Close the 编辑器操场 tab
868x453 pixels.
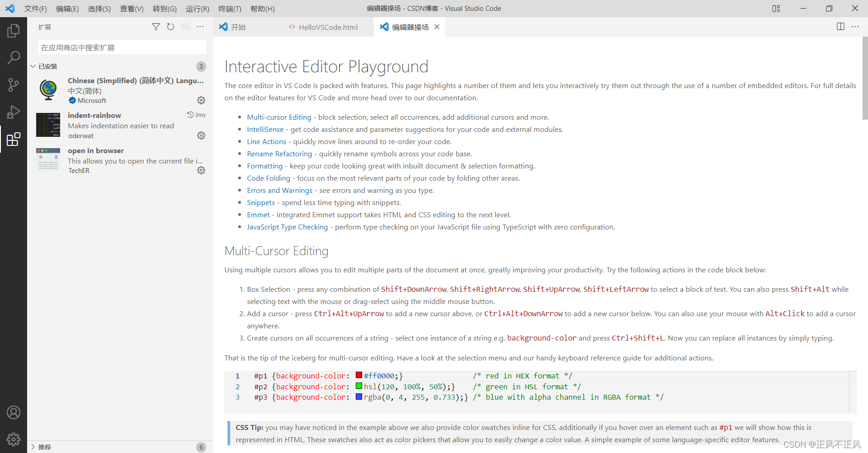click(437, 27)
